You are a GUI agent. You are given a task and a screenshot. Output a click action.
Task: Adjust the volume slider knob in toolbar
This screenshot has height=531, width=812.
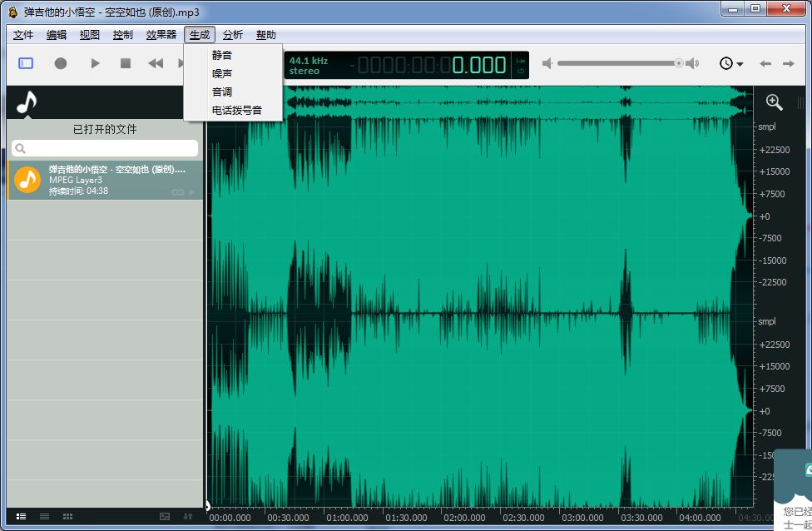click(678, 63)
